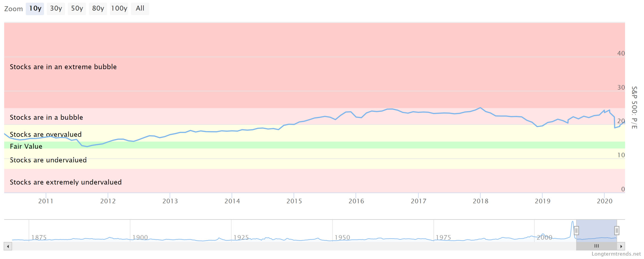The width and height of the screenshot is (644, 259).
Task: Click the 2012 x-axis label
Action: pyautogui.click(x=108, y=201)
